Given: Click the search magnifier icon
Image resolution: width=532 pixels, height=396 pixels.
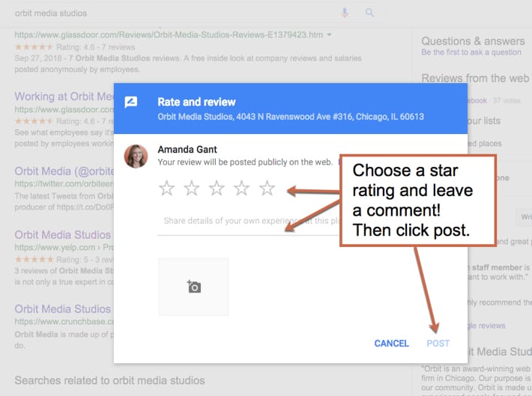Looking at the screenshot, I should pos(369,13).
